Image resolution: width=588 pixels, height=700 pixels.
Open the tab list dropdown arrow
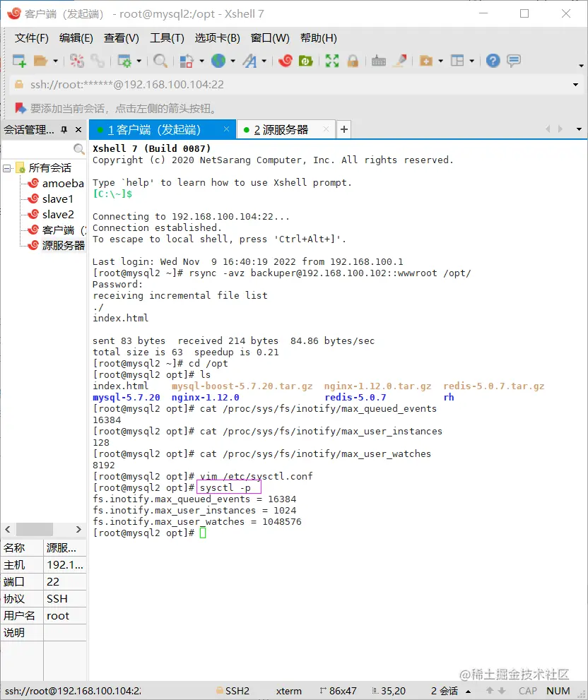579,129
